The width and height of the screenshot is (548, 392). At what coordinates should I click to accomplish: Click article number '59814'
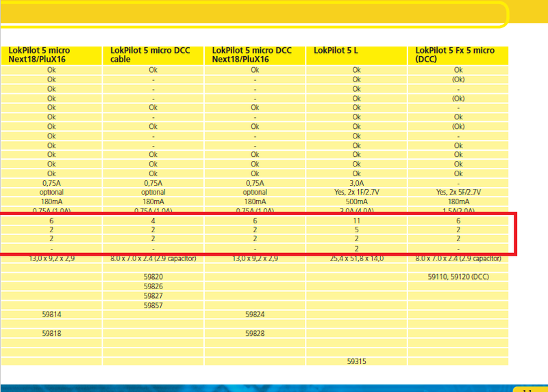[51, 315]
